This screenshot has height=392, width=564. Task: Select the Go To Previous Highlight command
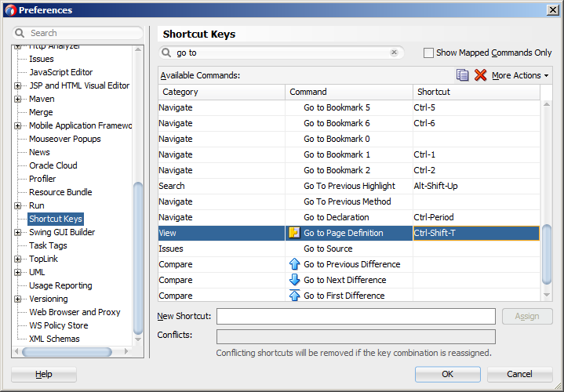(349, 186)
